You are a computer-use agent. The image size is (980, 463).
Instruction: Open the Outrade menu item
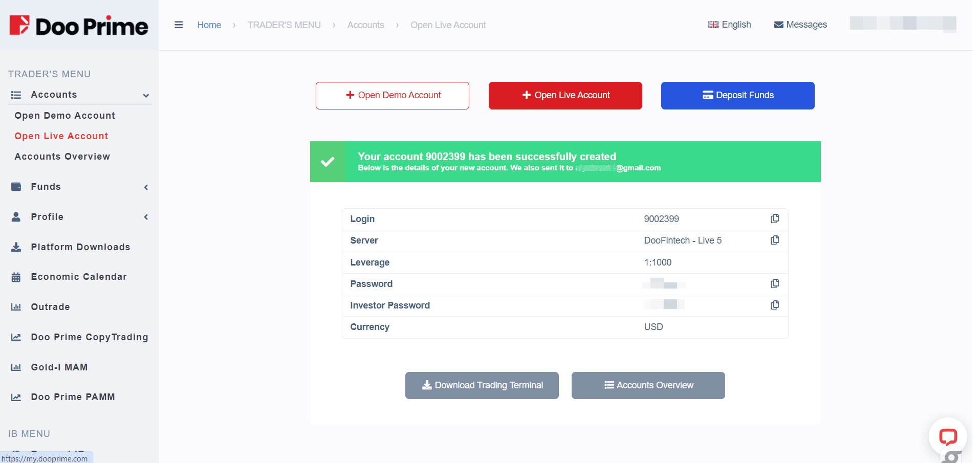coord(50,307)
